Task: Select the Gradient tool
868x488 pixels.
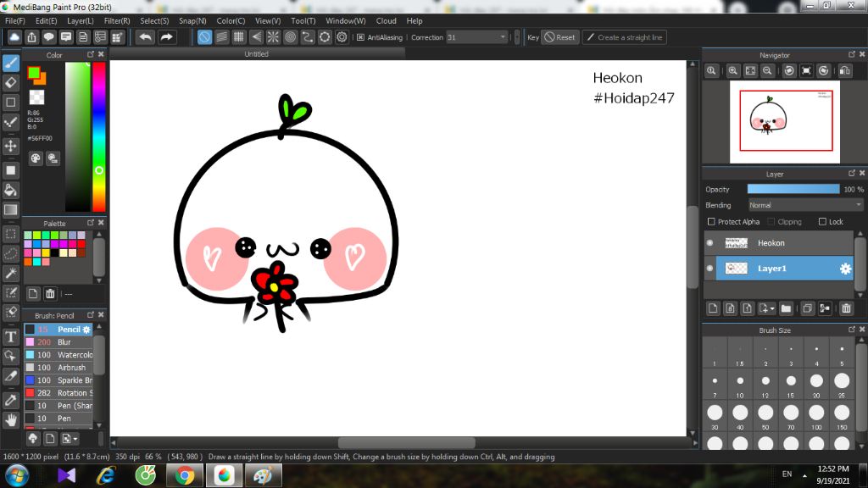Action: click(x=10, y=210)
